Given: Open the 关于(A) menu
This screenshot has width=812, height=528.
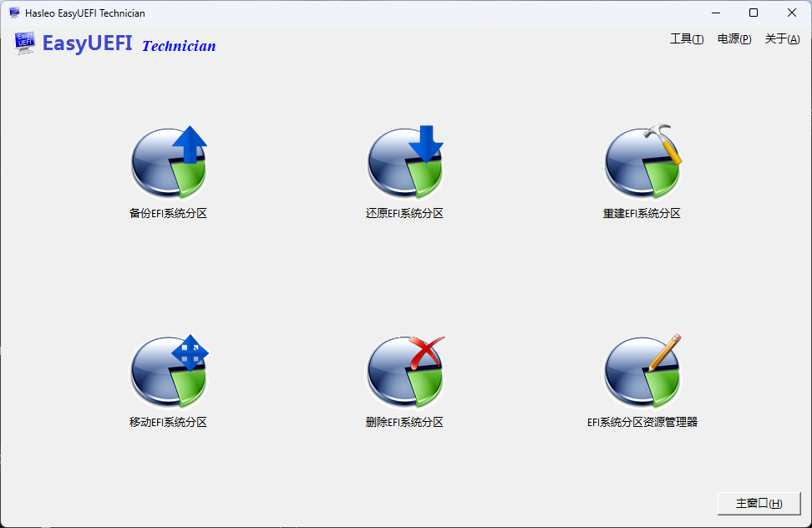Looking at the screenshot, I should 782,38.
